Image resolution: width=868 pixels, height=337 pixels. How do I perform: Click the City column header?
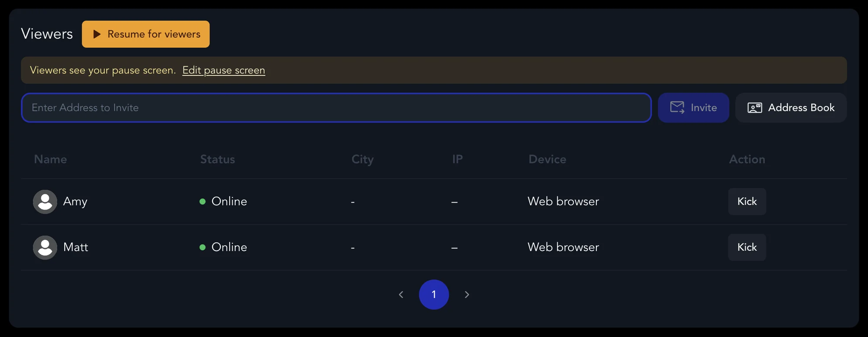362,160
